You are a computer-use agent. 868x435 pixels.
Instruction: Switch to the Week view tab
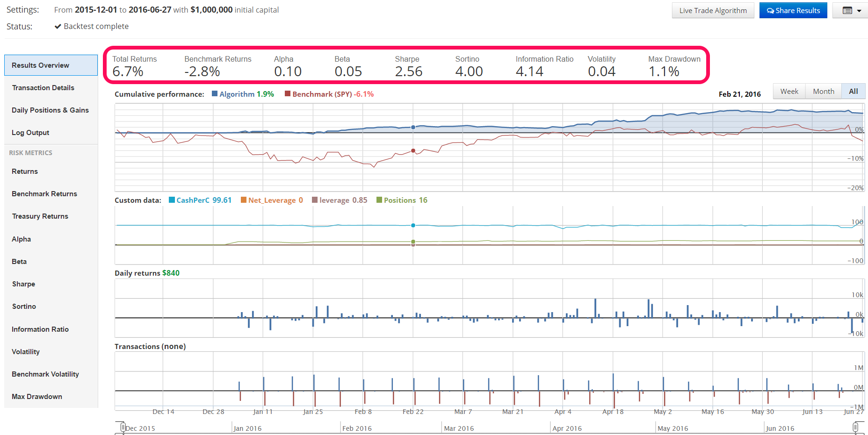pyautogui.click(x=789, y=91)
